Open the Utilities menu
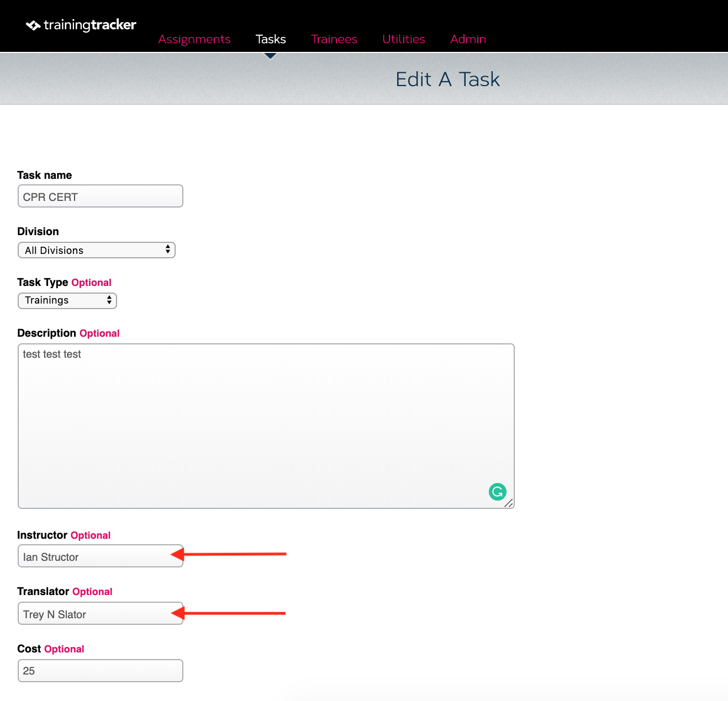The width and height of the screenshot is (728, 701). coord(404,39)
